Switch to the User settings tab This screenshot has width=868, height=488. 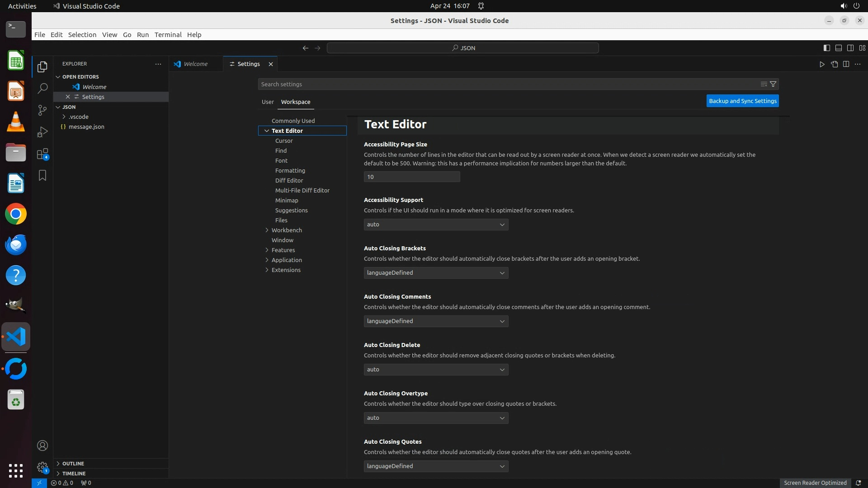tap(268, 102)
